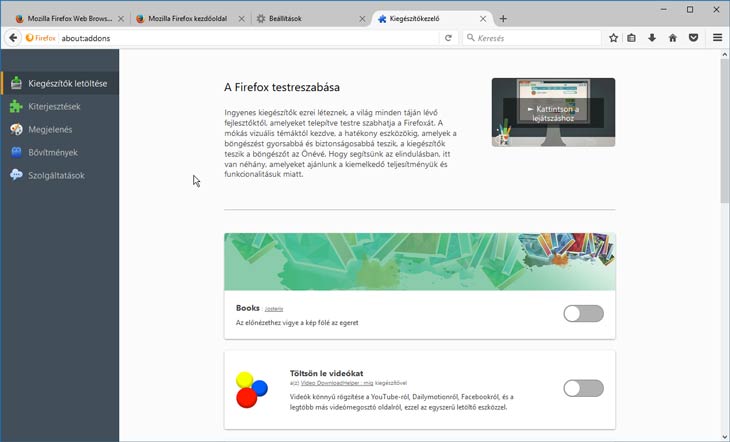Enable the Töltsön le videókat add-on switch
730x442 pixels.
pos(583,388)
